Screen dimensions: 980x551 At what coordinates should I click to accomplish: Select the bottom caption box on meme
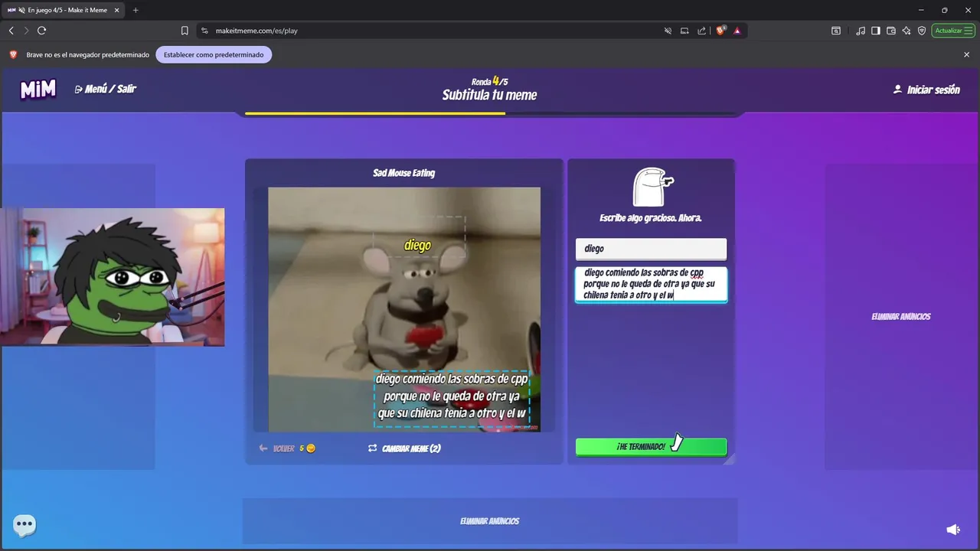pyautogui.click(x=452, y=399)
